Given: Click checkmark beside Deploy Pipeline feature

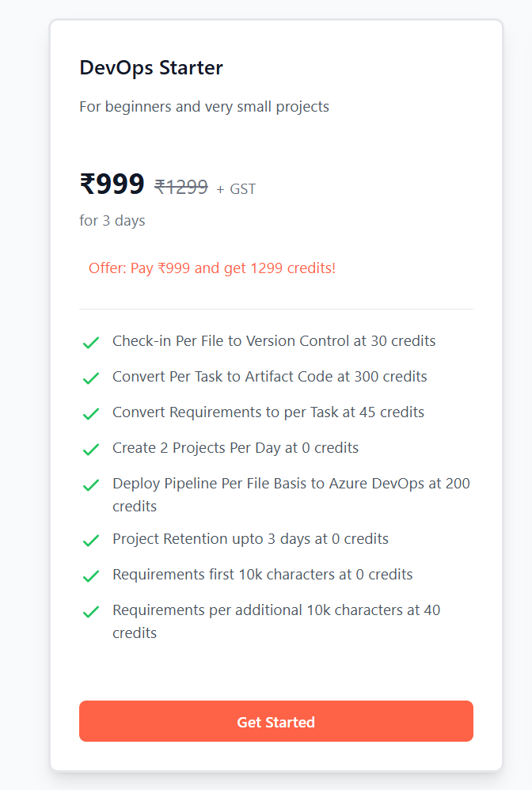Looking at the screenshot, I should pyautogui.click(x=91, y=485).
